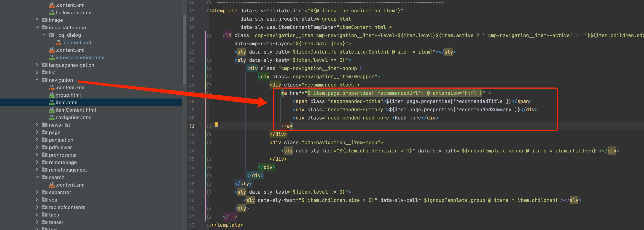Expand the news-list folder

tap(37, 125)
